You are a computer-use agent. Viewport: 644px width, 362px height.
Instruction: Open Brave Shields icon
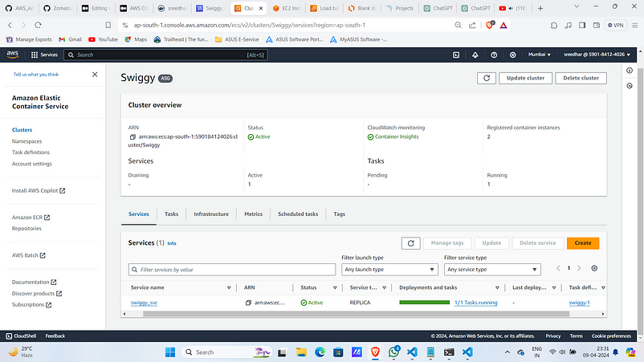(490, 25)
